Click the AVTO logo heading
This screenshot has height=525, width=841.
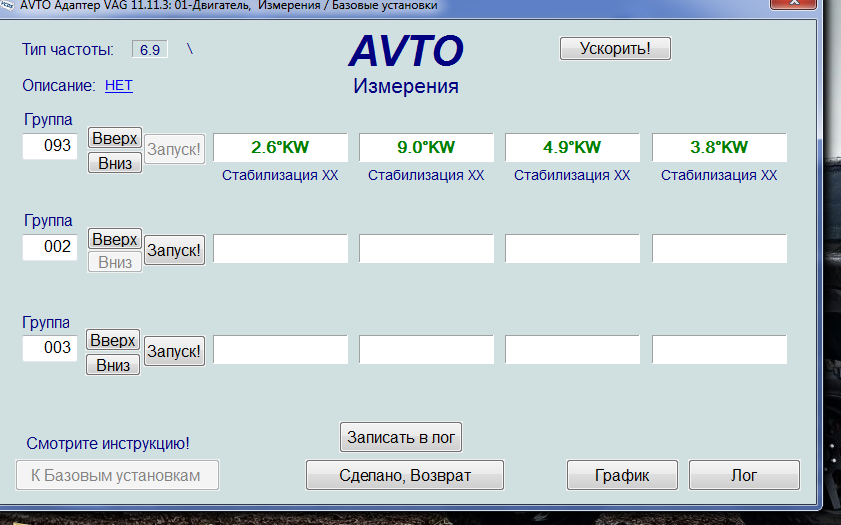click(406, 51)
